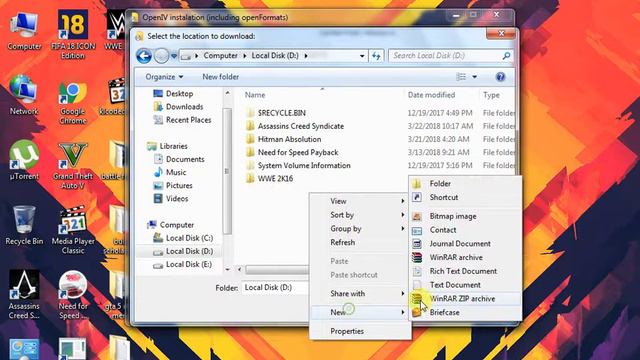
Task: Select Rich Text Document entry
Action: click(x=465, y=271)
